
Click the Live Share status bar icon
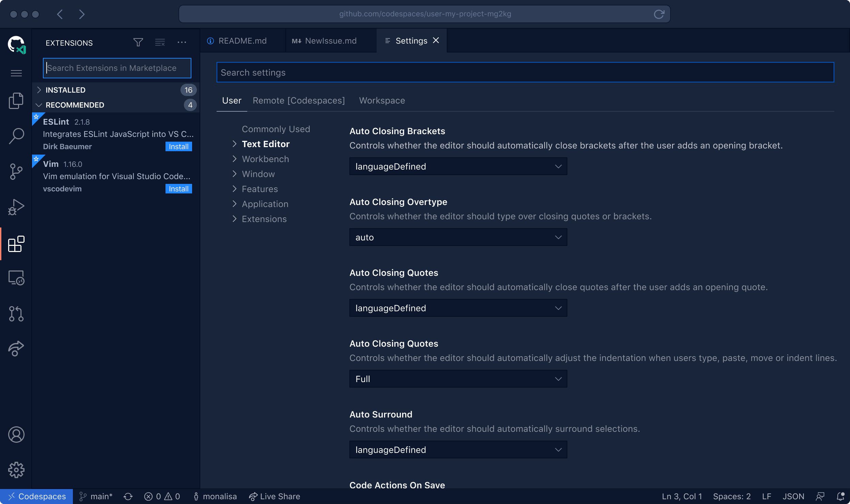pyautogui.click(x=252, y=496)
